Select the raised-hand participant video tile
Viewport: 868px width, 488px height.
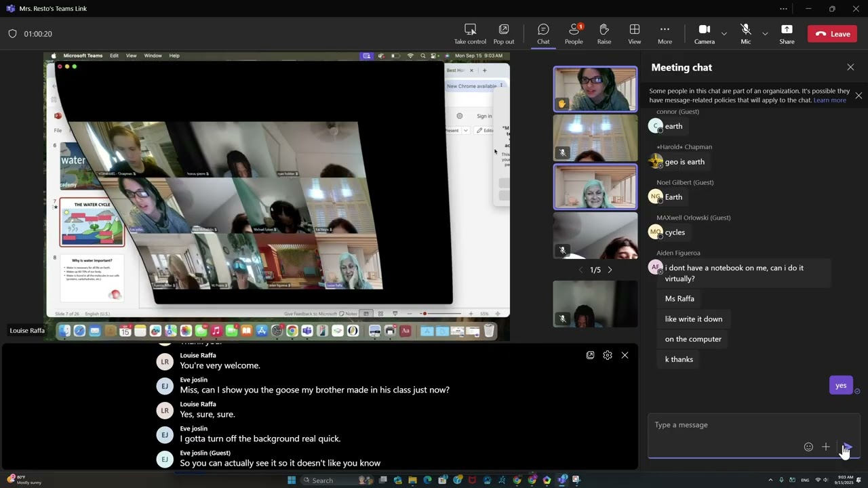point(595,89)
